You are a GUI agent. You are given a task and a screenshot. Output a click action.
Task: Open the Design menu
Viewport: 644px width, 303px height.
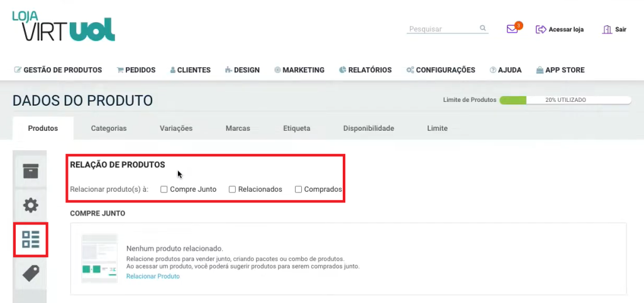[242, 70]
